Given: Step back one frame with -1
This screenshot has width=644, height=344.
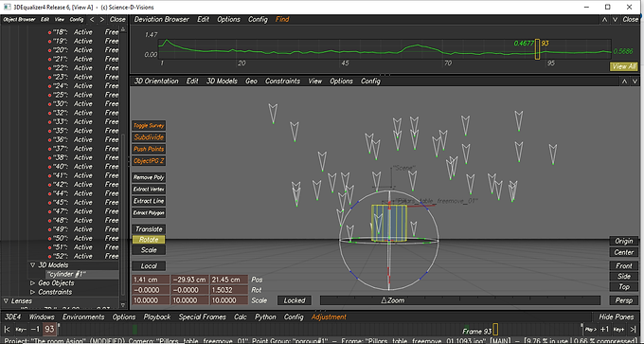Looking at the screenshot, I should (35, 329).
